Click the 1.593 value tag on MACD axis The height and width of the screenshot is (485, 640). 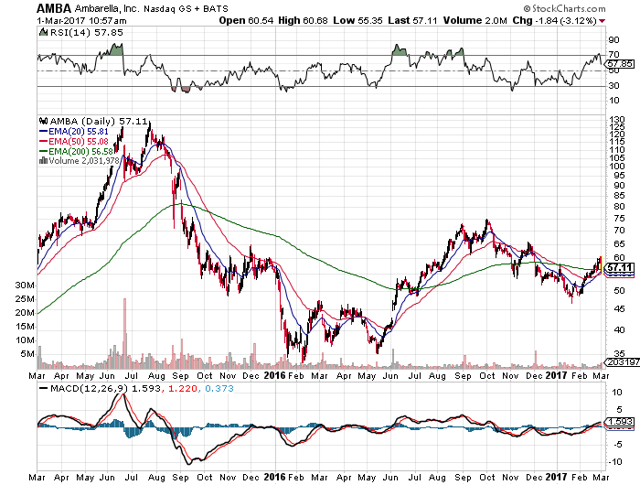620,421
